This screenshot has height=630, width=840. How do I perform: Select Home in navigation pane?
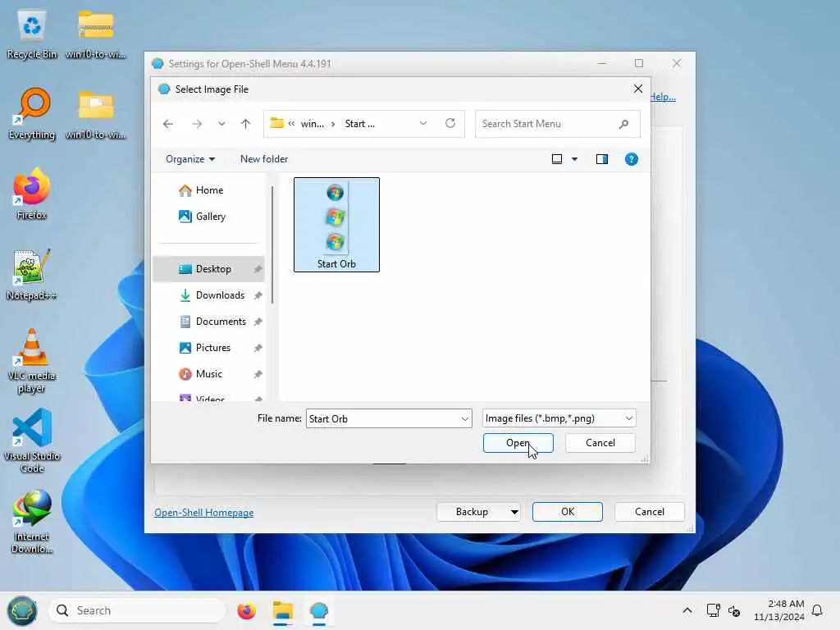[x=209, y=190]
